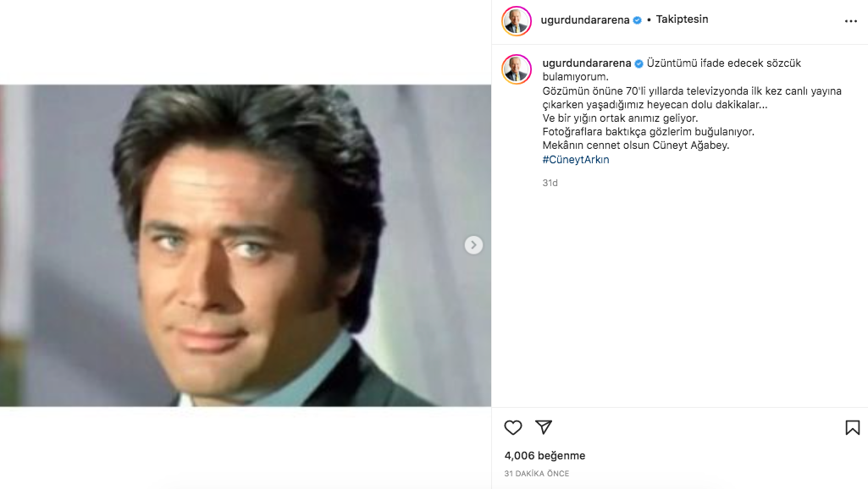The height and width of the screenshot is (489, 868).
Task: Share the post via paper plane icon
Action: [544, 428]
